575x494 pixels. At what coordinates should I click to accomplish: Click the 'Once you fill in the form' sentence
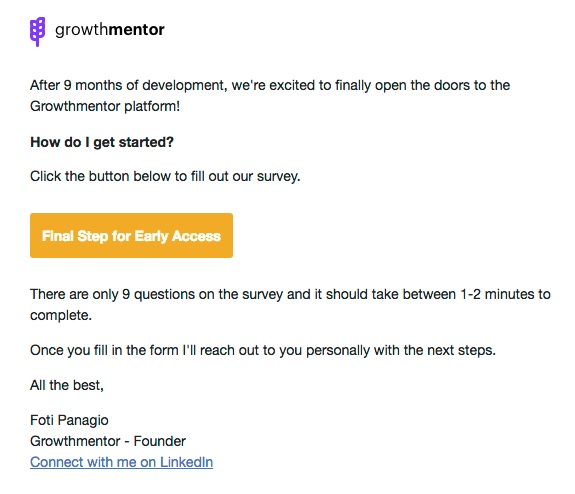pos(263,350)
